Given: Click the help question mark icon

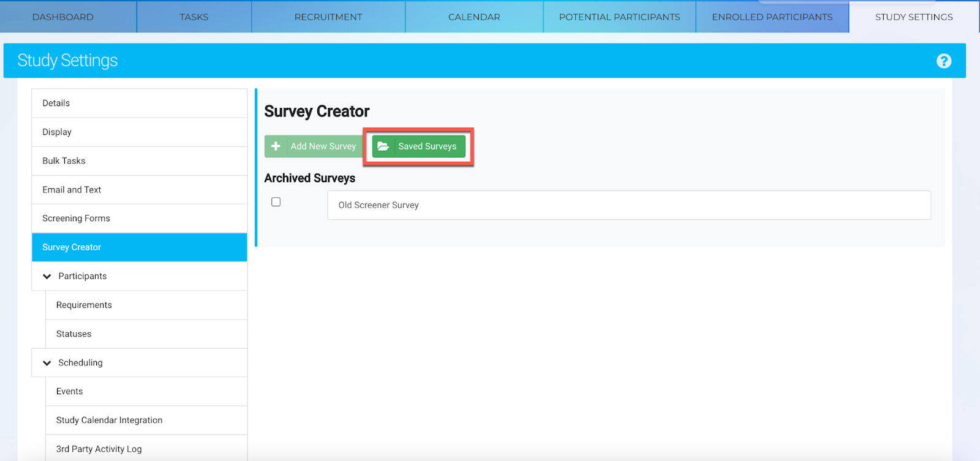Looking at the screenshot, I should point(944,61).
